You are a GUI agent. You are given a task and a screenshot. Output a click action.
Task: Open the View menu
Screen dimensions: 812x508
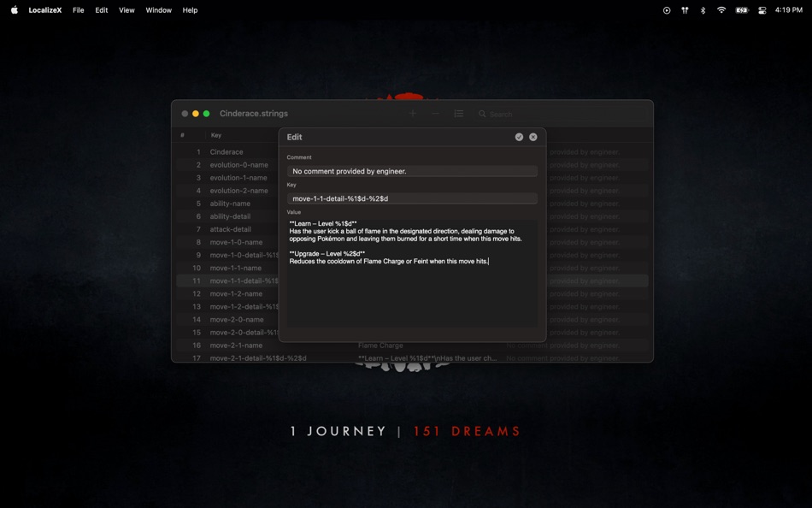click(x=127, y=10)
